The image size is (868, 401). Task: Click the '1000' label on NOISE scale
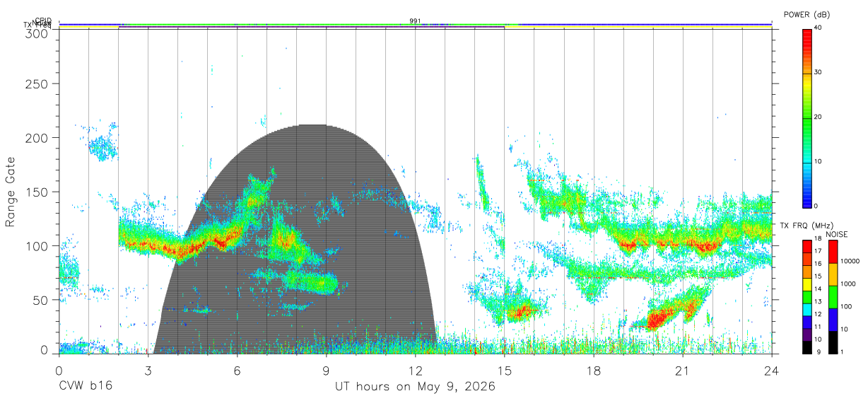click(x=848, y=284)
